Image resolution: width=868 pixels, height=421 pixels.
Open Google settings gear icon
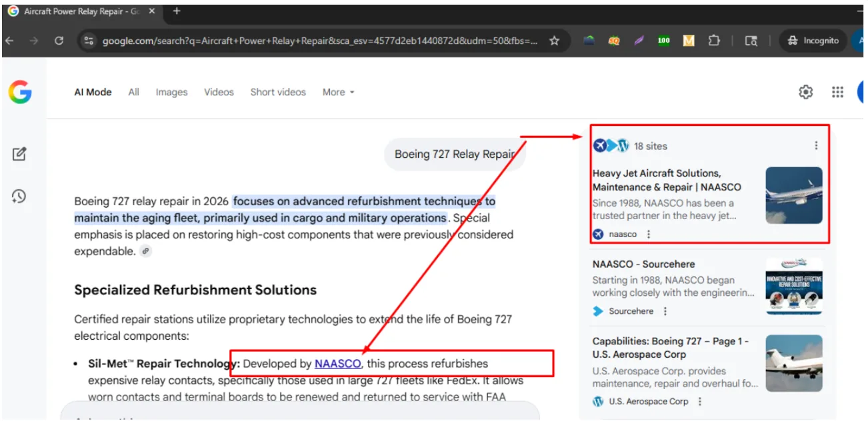pyautogui.click(x=805, y=92)
